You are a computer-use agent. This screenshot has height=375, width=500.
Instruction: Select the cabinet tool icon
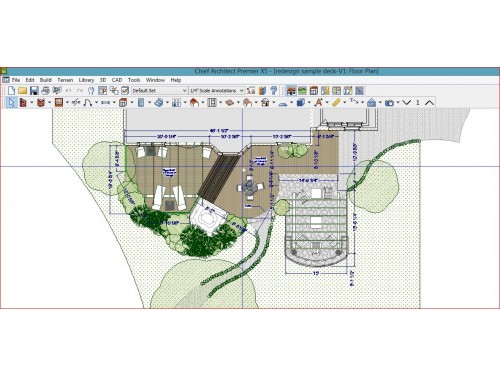(x=123, y=102)
